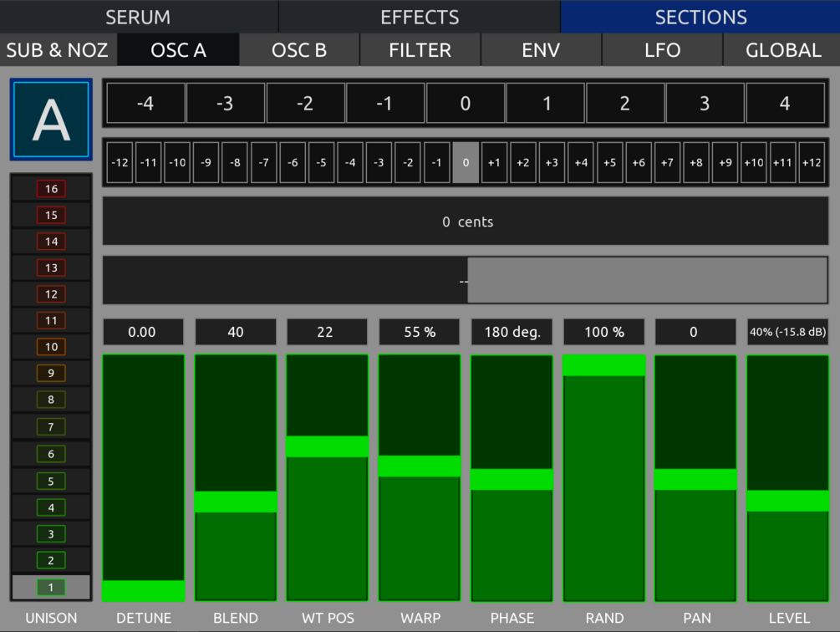Screen dimensions: 840x632
Task: Set octave to 4
Action: [785, 103]
